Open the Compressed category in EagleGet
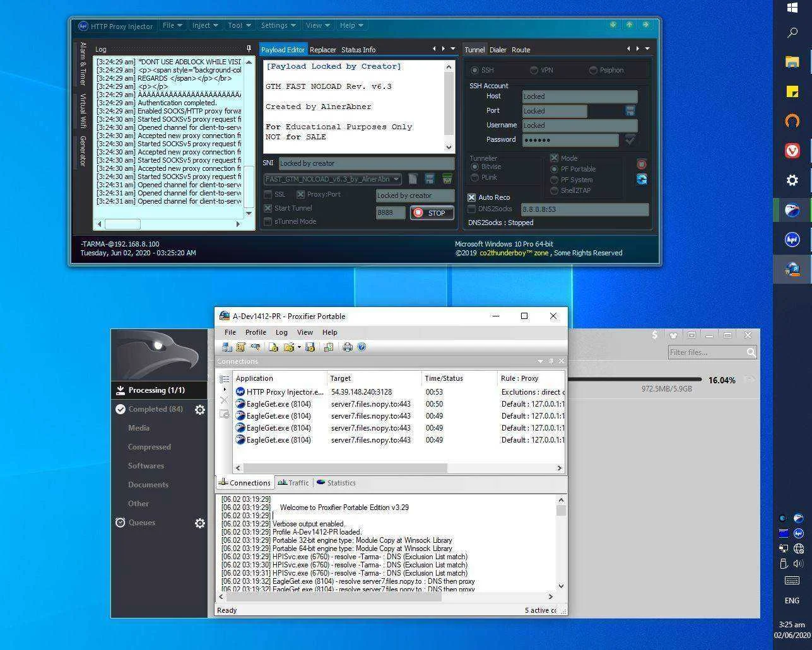 [x=150, y=447]
